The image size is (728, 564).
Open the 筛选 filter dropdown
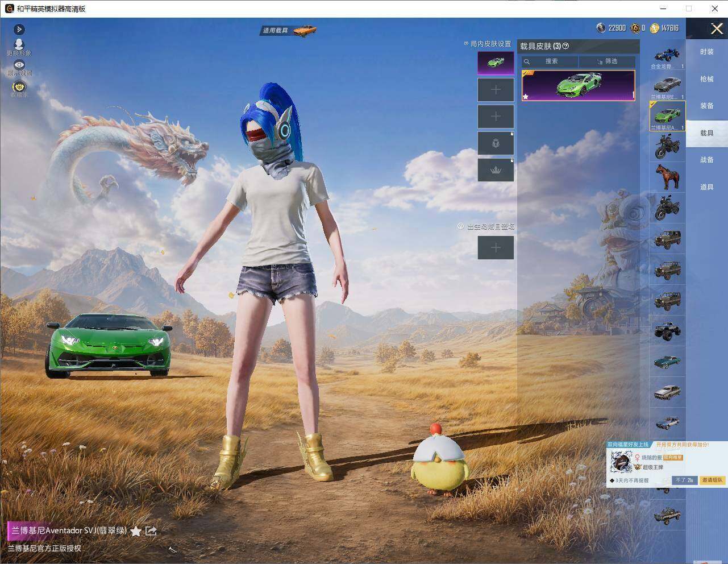[607, 61]
